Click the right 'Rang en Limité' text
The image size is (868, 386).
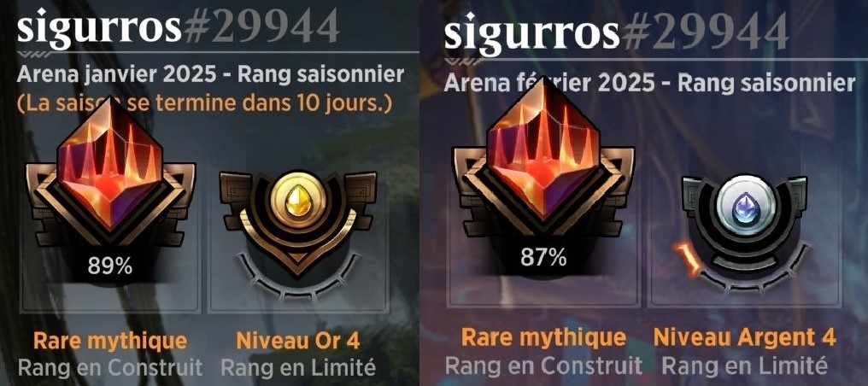[745, 366]
